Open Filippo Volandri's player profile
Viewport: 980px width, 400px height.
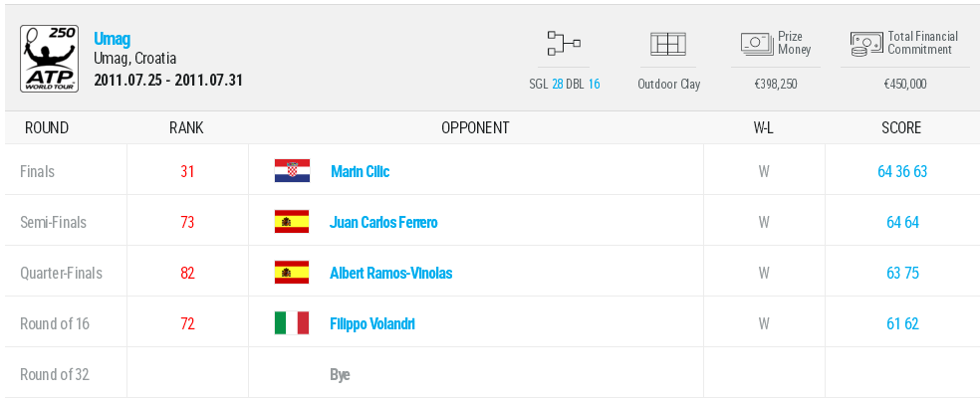point(372,323)
